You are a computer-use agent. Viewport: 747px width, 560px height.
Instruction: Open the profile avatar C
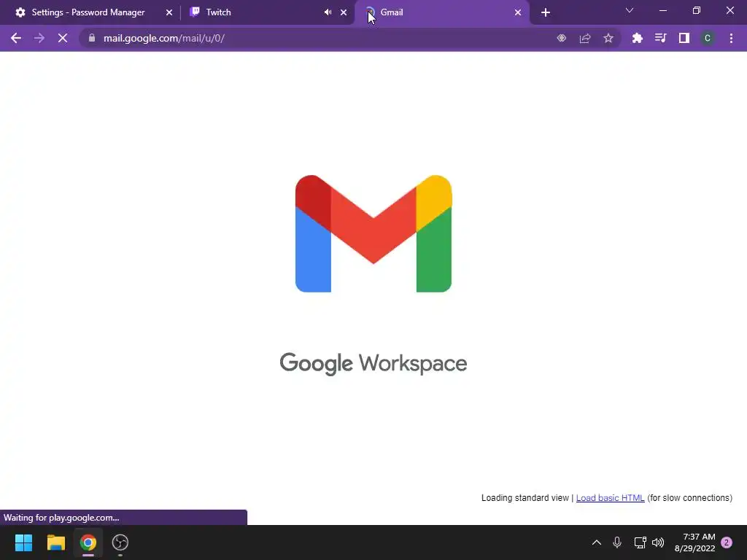tap(708, 38)
